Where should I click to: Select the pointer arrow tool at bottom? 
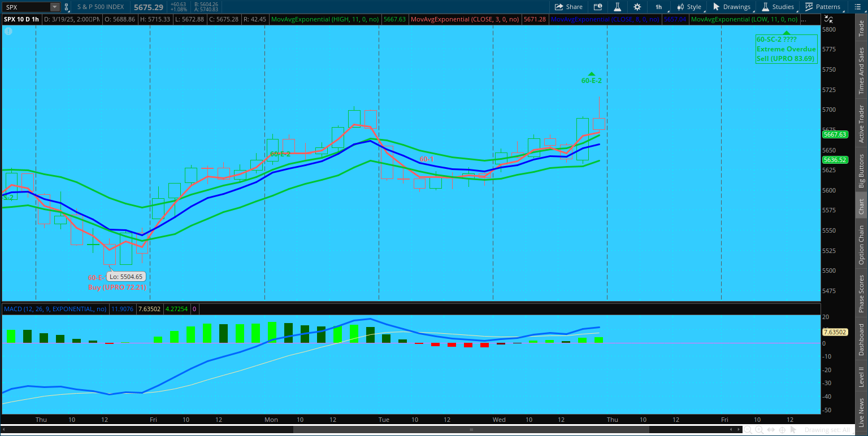click(793, 430)
